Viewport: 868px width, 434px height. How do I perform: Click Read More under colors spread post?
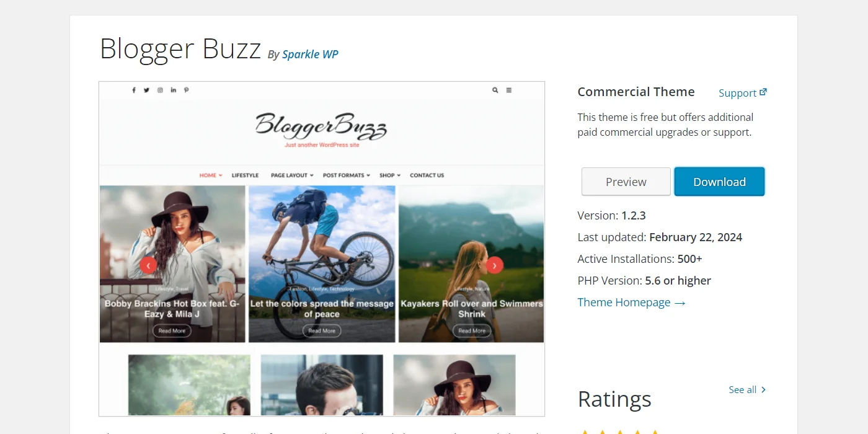(x=322, y=331)
